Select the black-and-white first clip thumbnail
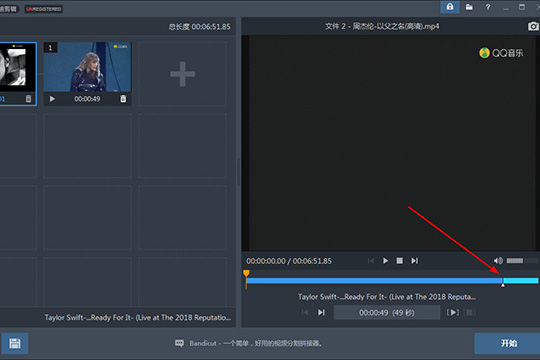 (x=17, y=68)
